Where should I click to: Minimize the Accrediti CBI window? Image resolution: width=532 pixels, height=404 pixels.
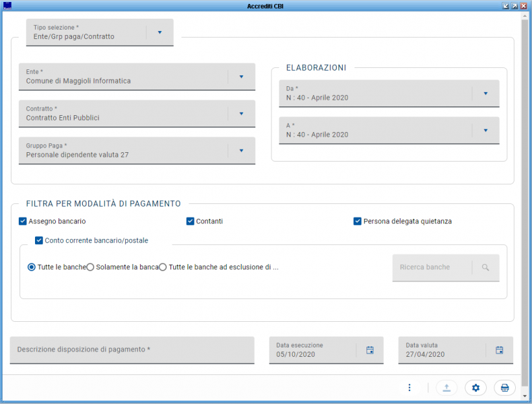coord(506,6)
